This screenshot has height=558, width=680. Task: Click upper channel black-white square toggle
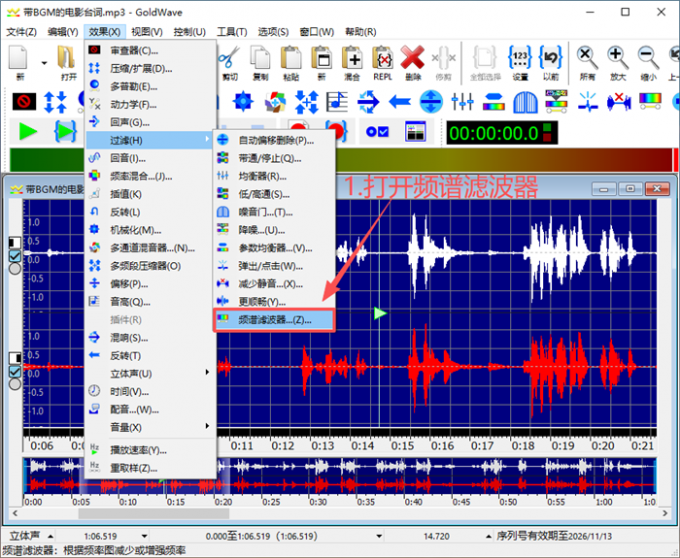click(15, 242)
